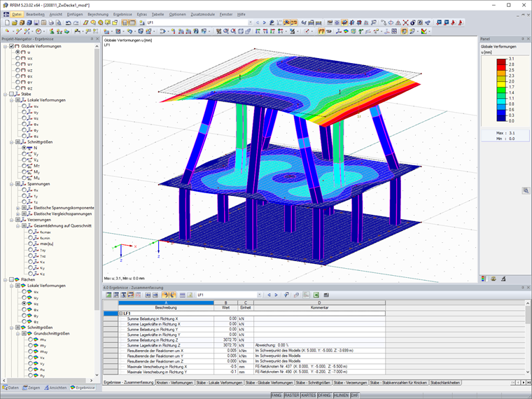Open the LF1 dropdown in the results table toolbar

point(259,295)
